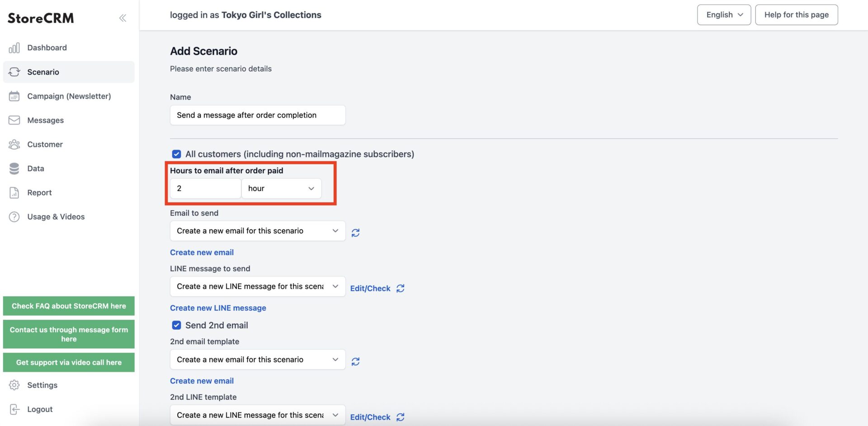
Task: Click the Create new LINE message link
Action: click(x=218, y=308)
